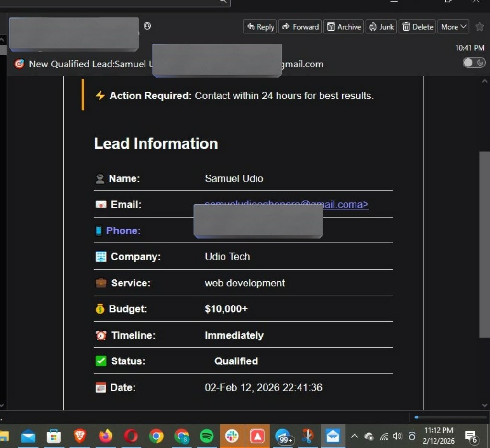490x448 pixels.
Task: Open the volume control in system tray
Action: pyautogui.click(x=397, y=436)
